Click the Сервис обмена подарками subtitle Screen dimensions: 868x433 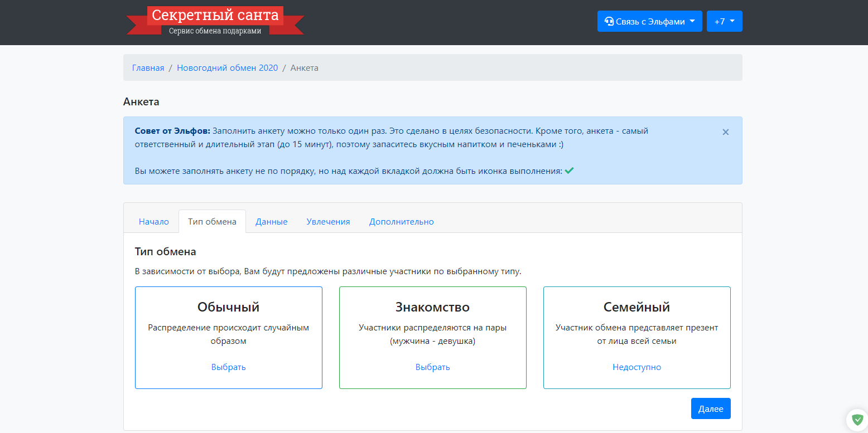pos(215,31)
